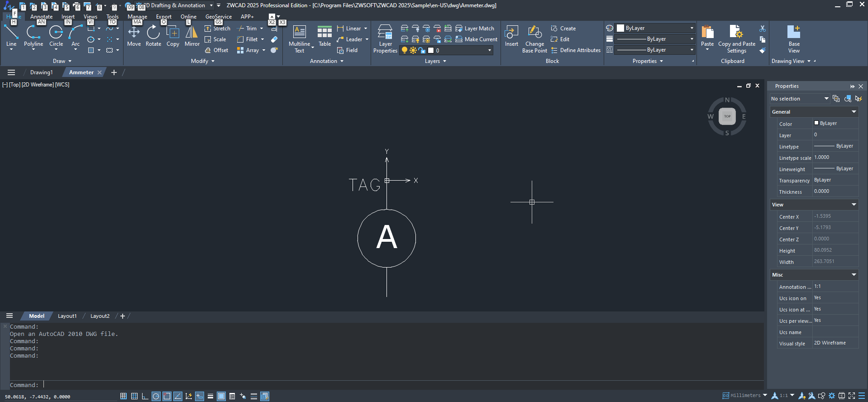Click the Paste button
Screen dimensions: 868x402
click(x=707, y=36)
